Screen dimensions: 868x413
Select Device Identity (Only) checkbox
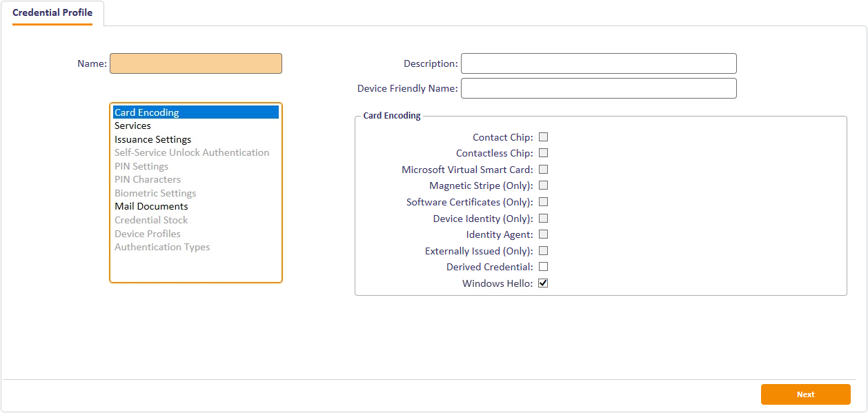543,219
